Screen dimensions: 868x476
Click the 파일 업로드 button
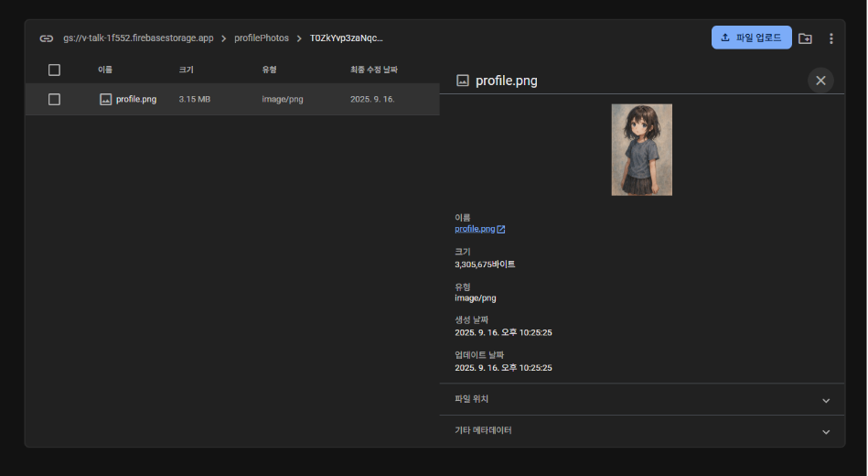click(751, 38)
